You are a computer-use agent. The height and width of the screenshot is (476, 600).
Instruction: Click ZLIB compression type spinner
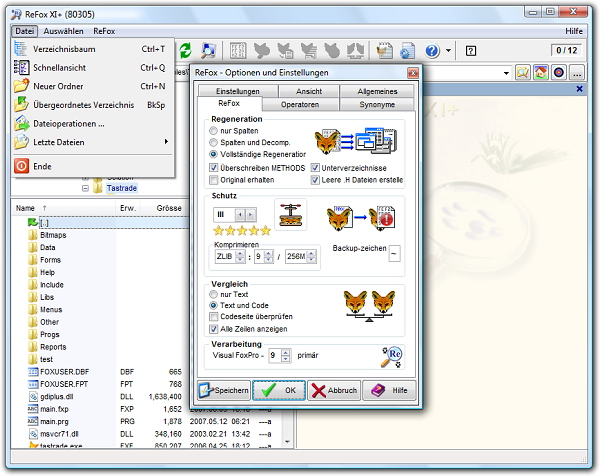pos(240,256)
